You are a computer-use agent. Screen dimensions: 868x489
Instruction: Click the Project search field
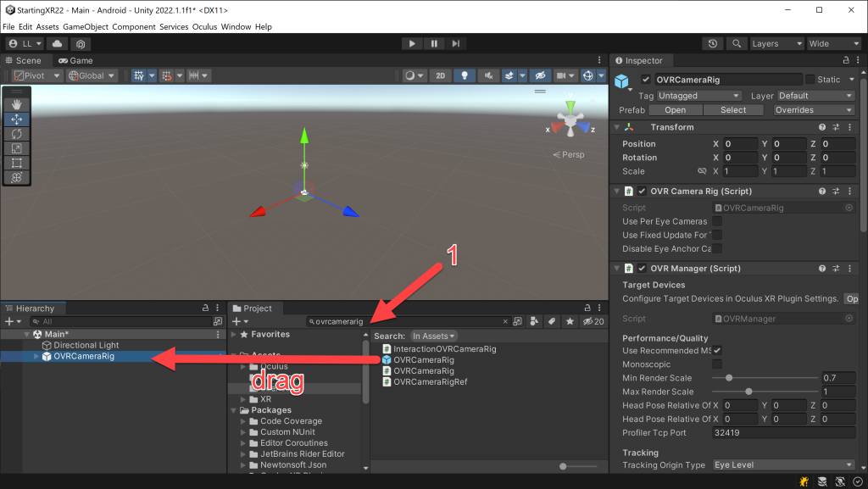pyautogui.click(x=408, y=321)
